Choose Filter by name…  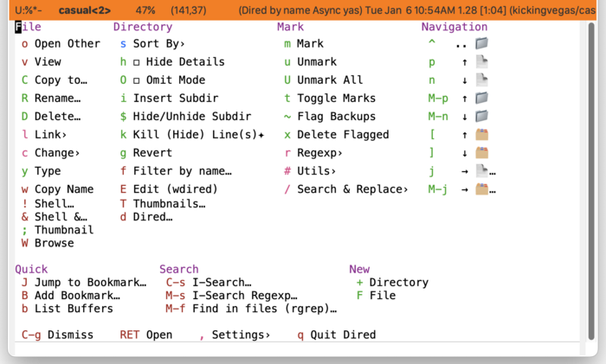(182, 170)
